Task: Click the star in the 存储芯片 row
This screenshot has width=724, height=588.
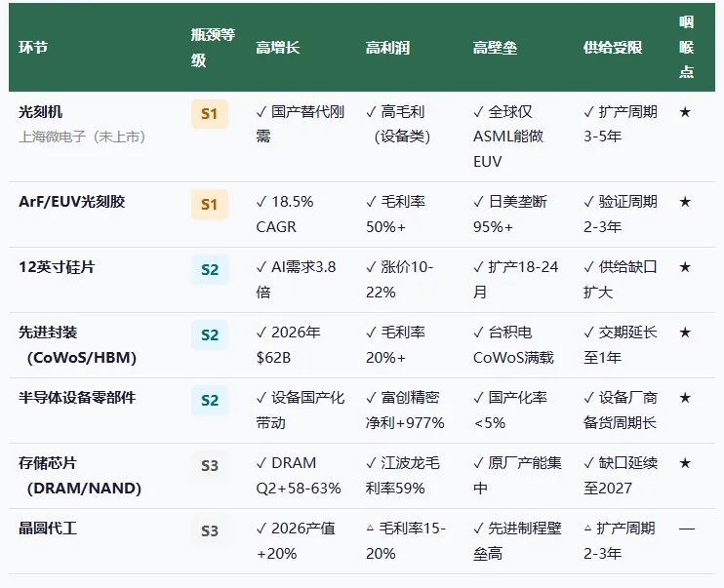Action: 685,463
